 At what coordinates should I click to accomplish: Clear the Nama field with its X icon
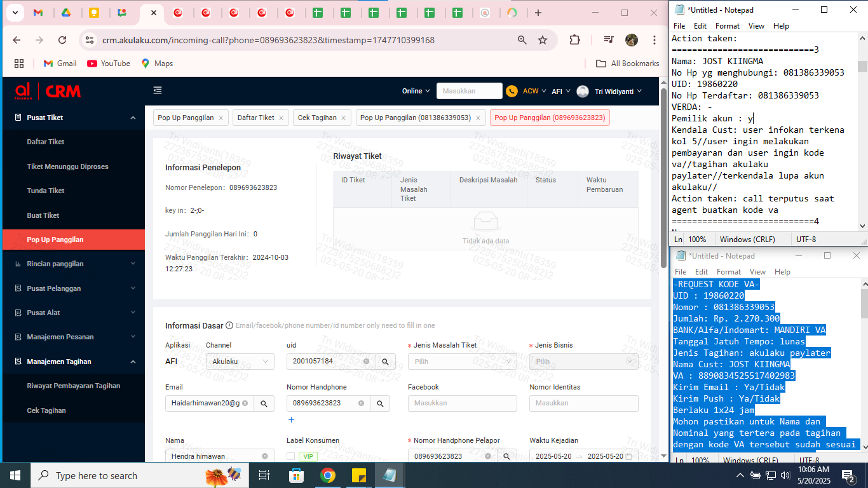click(265, 456)
